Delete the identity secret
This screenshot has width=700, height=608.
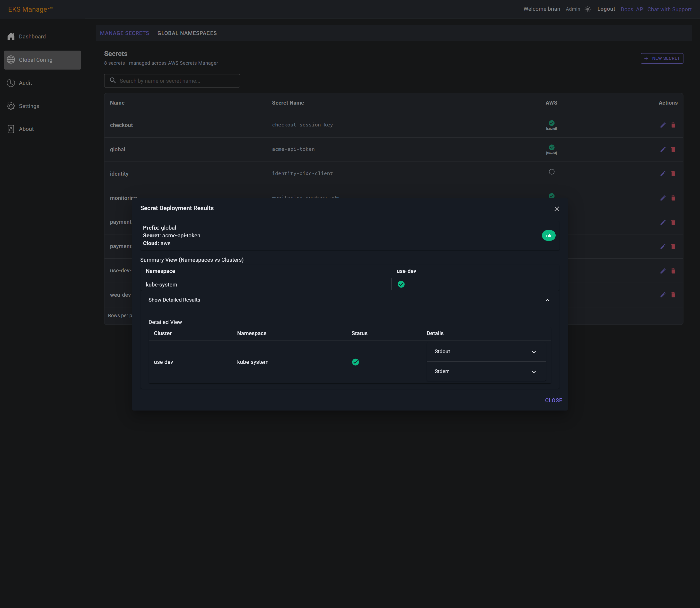(x=673, y=174)
